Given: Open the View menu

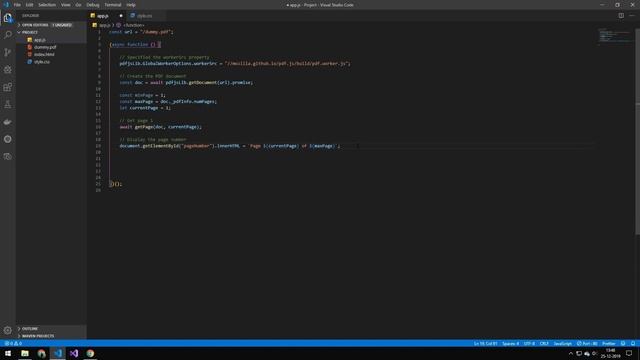Looking at the screenshot, I should pyautogui.click(x=66, y=5).
